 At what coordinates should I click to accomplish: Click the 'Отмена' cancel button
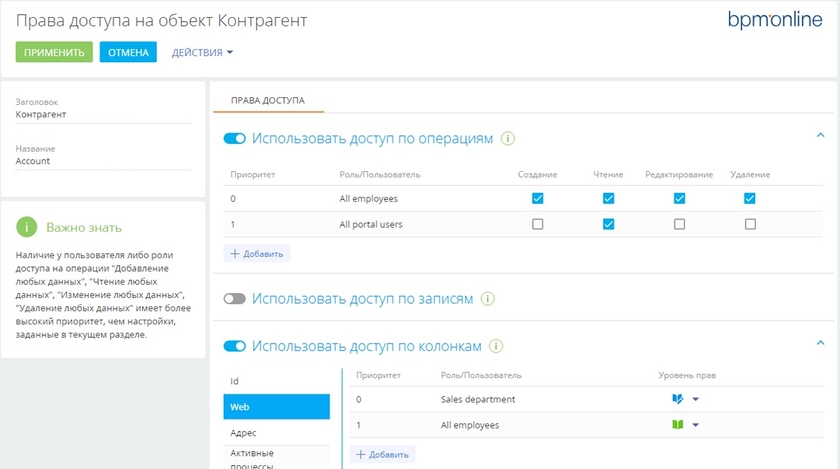[128, 52]
